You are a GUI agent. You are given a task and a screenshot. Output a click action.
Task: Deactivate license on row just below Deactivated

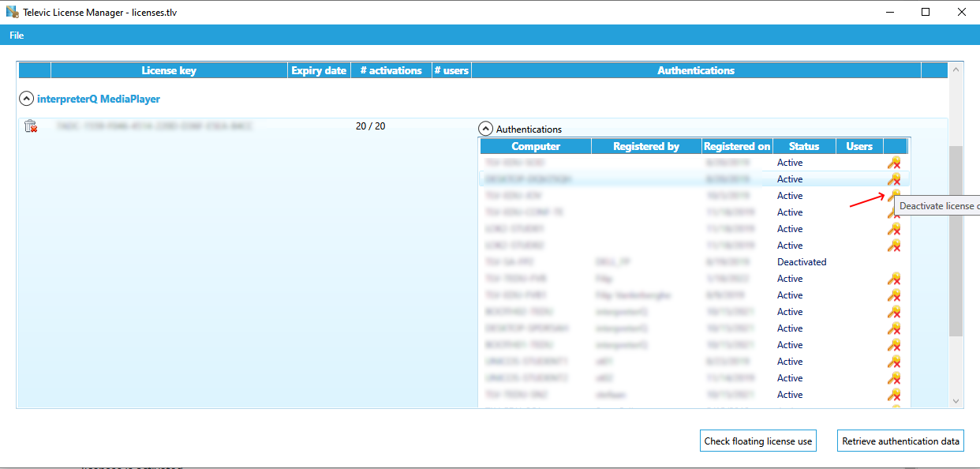(894, 279)
